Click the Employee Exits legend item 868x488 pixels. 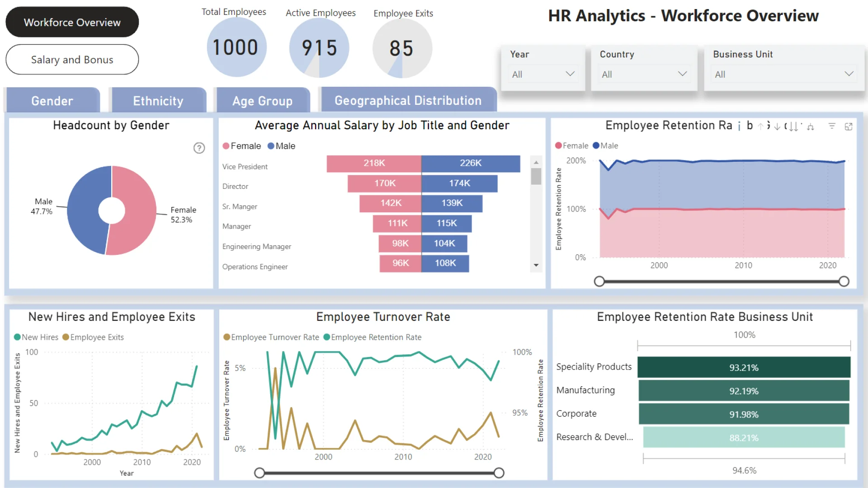click(93, 337)
